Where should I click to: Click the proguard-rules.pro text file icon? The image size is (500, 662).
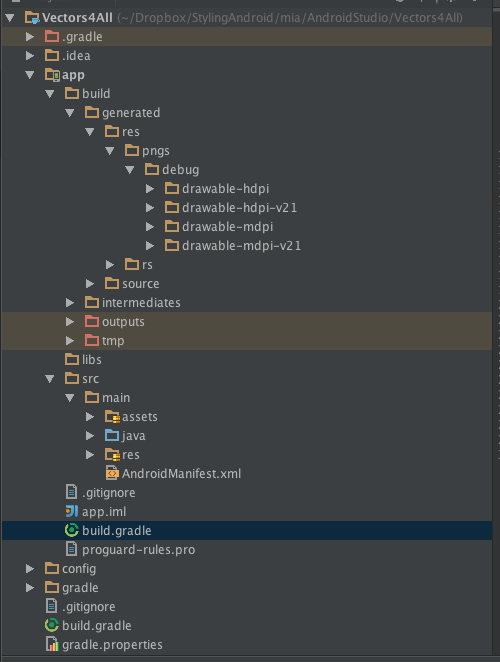pyautogui.click(x=71, y=549)
